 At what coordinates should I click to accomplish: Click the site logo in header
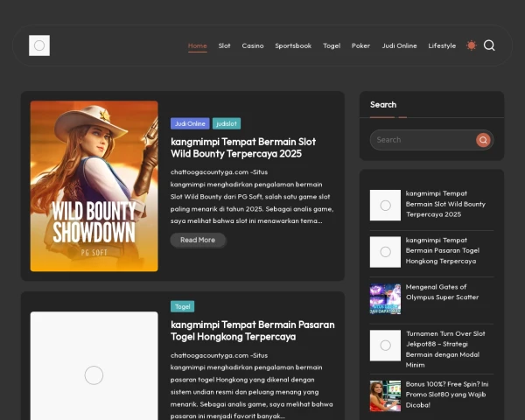[x=39, y=45]
